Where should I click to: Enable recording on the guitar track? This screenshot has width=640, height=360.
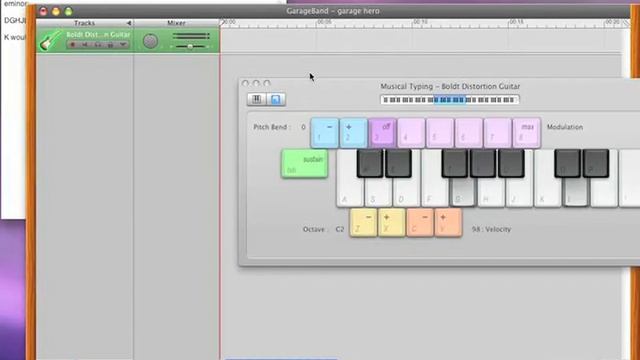[73, 44]
